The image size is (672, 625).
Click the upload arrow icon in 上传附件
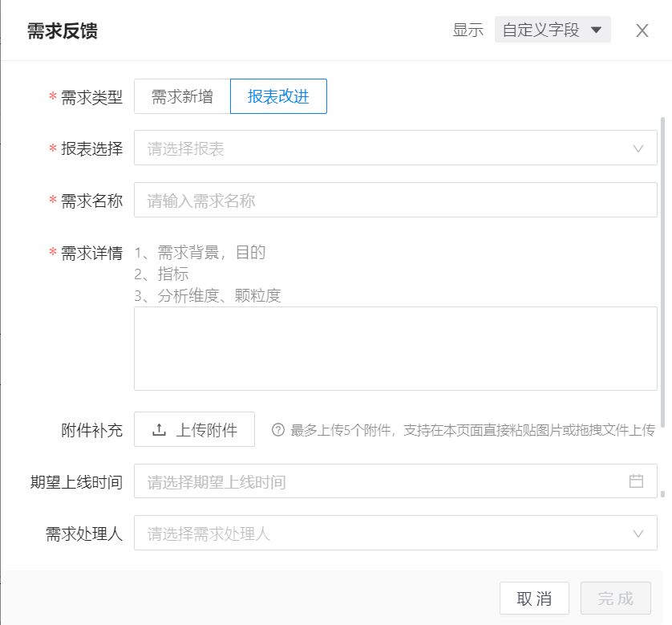pos(159,430)
